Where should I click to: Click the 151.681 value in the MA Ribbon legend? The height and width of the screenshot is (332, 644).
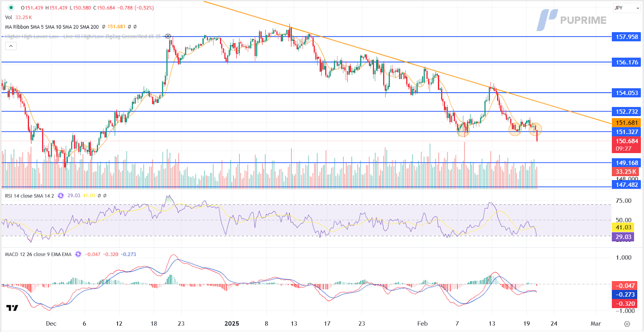pyautogui.click(x=116, y=27)
